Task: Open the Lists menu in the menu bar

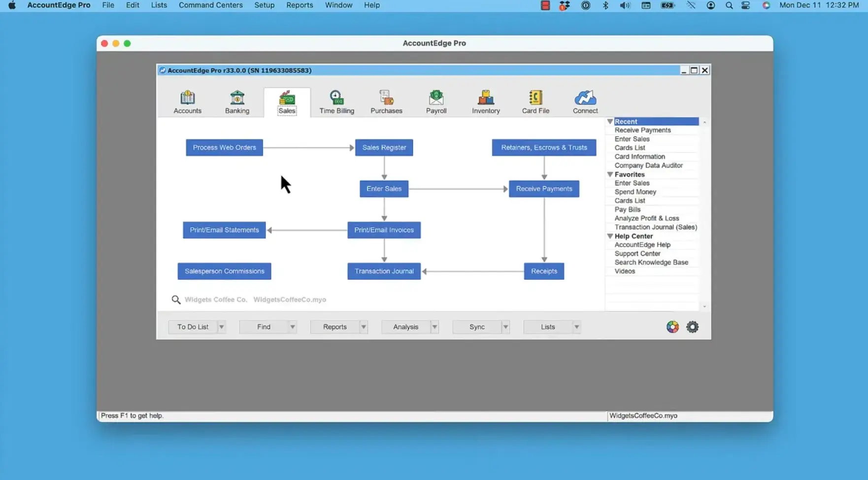Action: pos(159,5)
